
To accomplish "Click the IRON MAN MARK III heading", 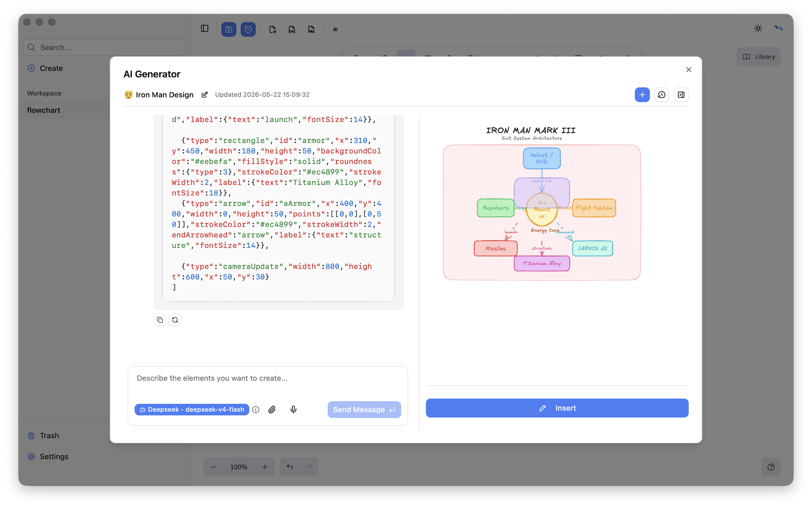I will pyautogui.click(x=531, y=130).
